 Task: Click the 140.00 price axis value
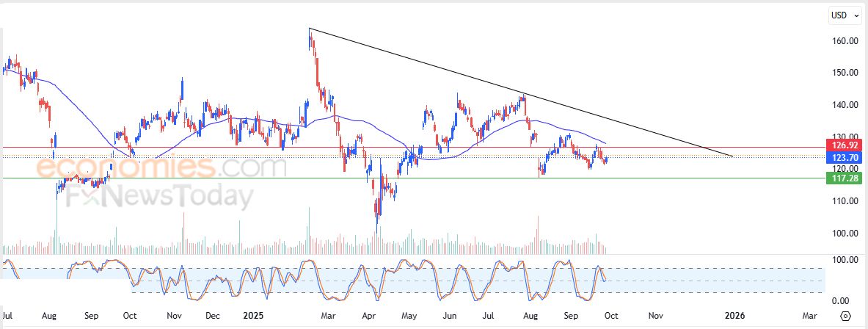(844, 105)
